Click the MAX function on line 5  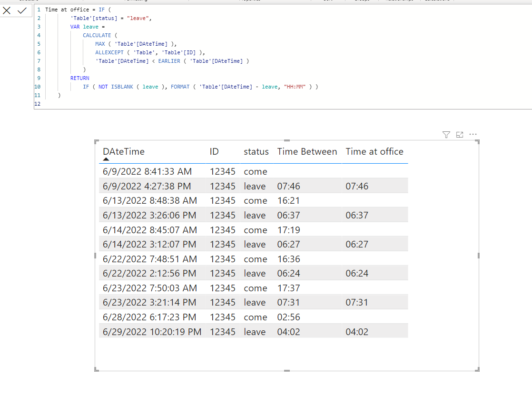pos(100,44)
